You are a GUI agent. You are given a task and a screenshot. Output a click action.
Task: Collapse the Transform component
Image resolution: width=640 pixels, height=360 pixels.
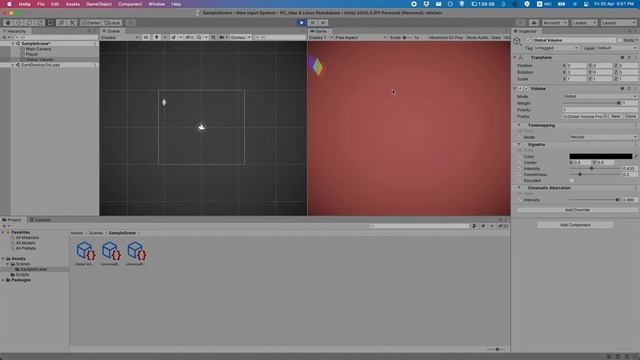tap(515, 58)
